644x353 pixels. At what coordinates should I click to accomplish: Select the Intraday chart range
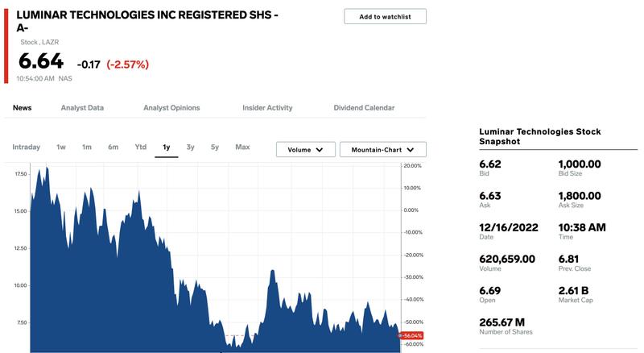27,147
